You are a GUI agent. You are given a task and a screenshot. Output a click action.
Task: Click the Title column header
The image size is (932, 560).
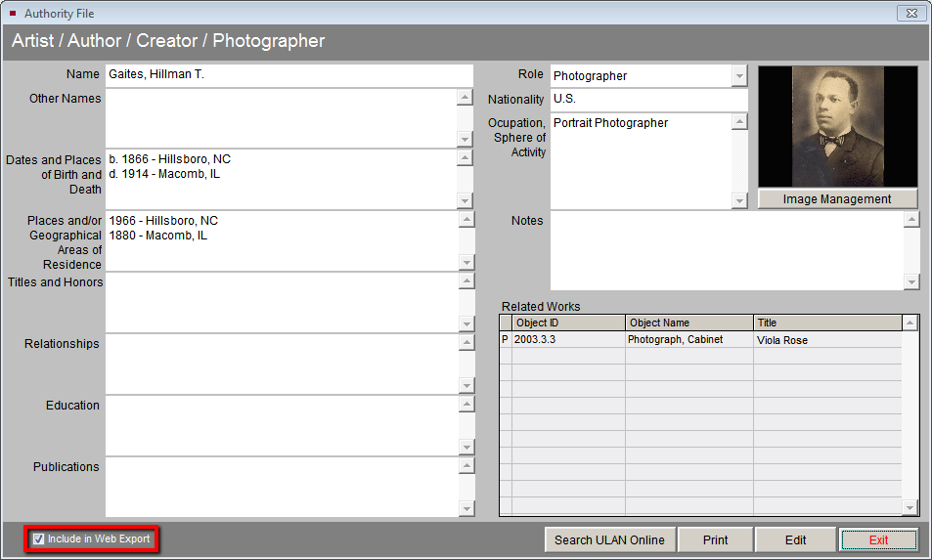pyautogui.click(x=827, y=323)
